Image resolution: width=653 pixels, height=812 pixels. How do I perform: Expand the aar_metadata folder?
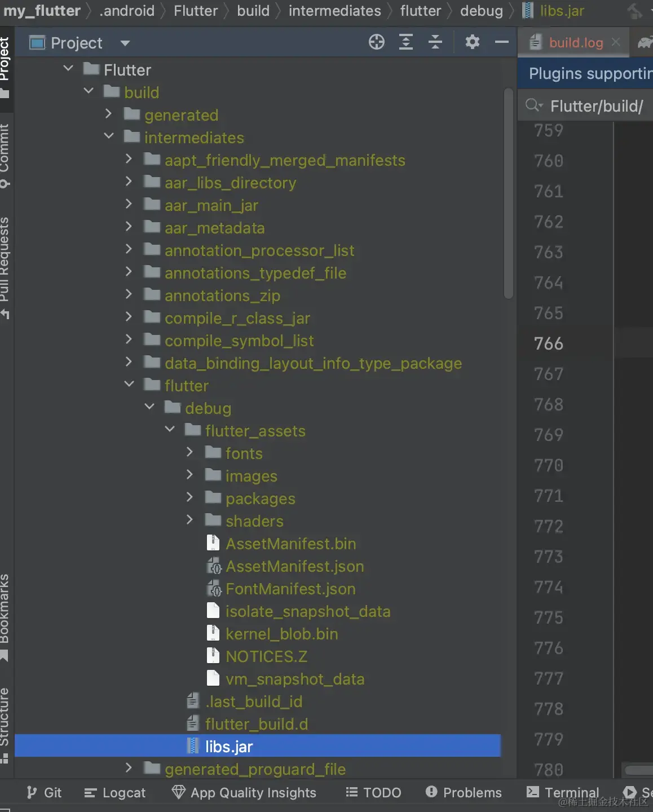(x=129, y=226)
